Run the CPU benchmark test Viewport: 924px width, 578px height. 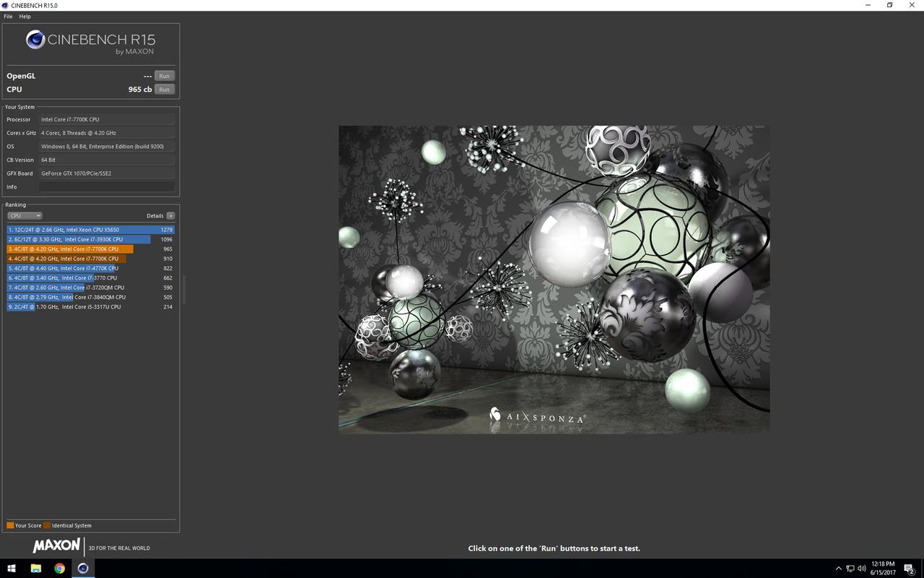165,90
